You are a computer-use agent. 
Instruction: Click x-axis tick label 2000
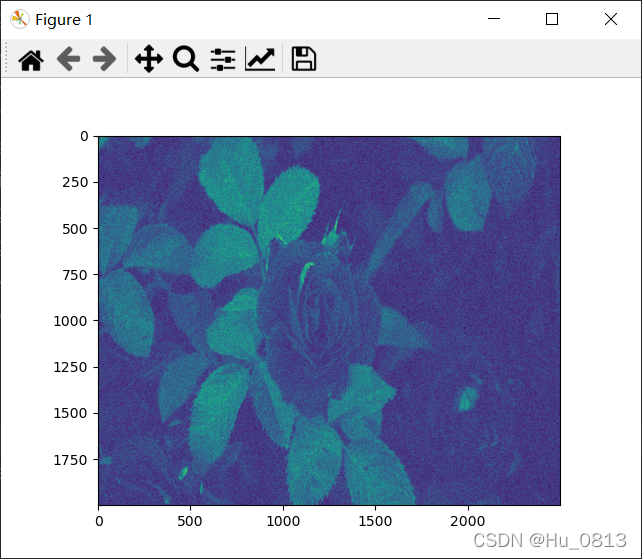click(x=468, y=521)
